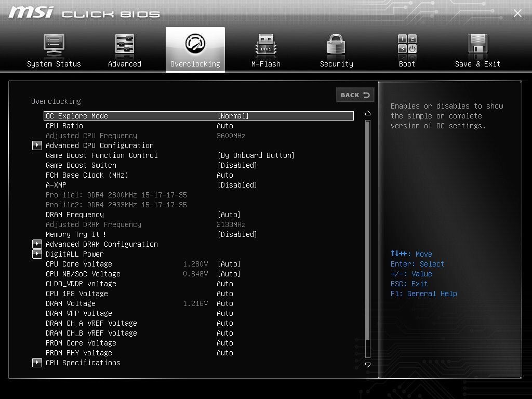The image size is (532, 399).
Task: Switch to the Security tab label
Action: (x=337, y=64)
